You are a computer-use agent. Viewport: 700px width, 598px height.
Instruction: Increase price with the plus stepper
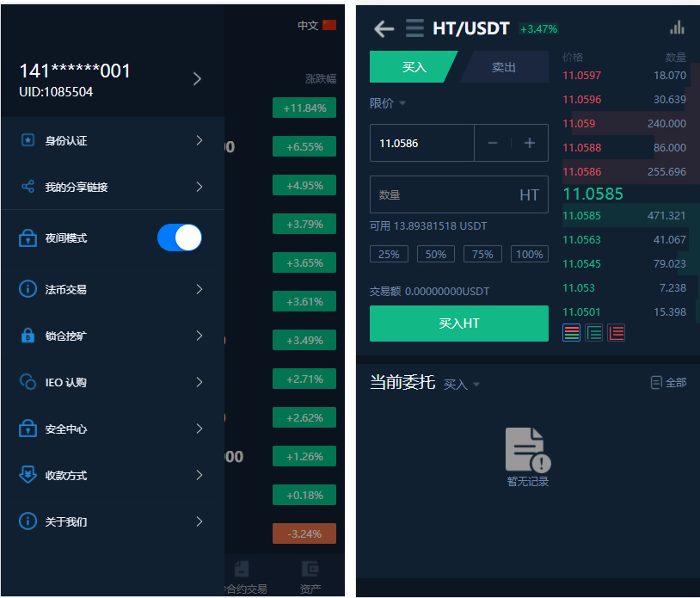[x=530, y=143]
